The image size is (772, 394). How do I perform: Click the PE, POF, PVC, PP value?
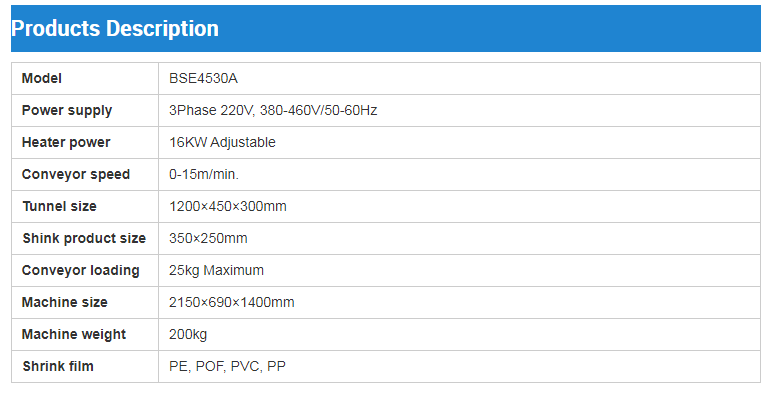click(x=227, y=366)
